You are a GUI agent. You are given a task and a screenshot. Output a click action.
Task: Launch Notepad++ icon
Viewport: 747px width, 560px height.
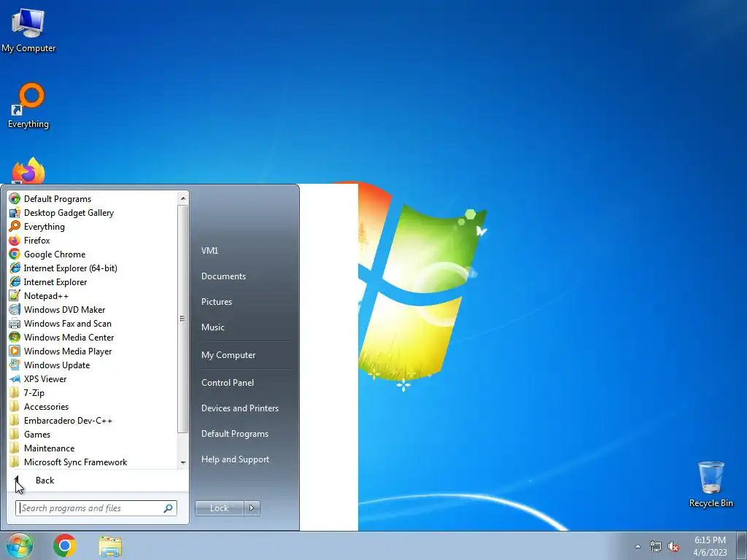pyautogui.click(x=15, y=295)
